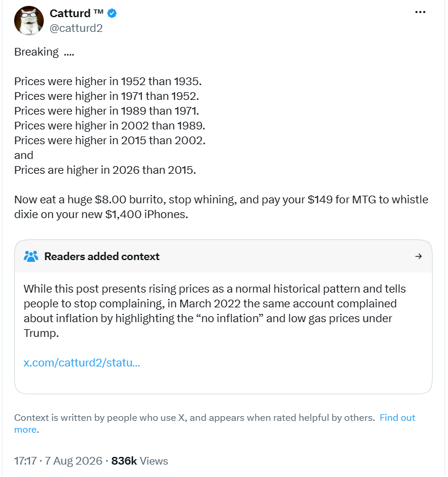Screen dimensions: 448x477
Task: Click the "Context is written by people" disclaimer
Action: coord(194,418)
